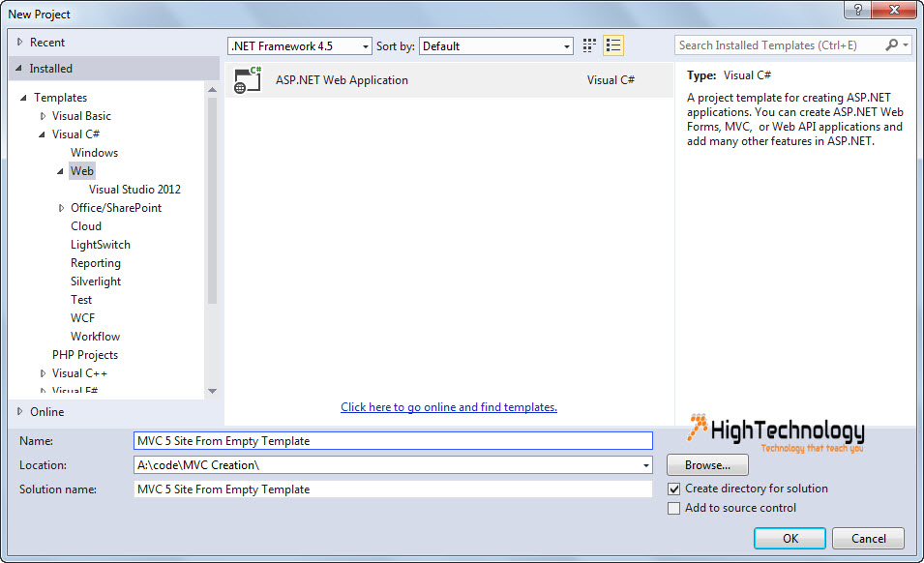The width and height of the screenshot is (924, 563).
Task: Collapse the Web node arrow
Action: click(60, 171)
